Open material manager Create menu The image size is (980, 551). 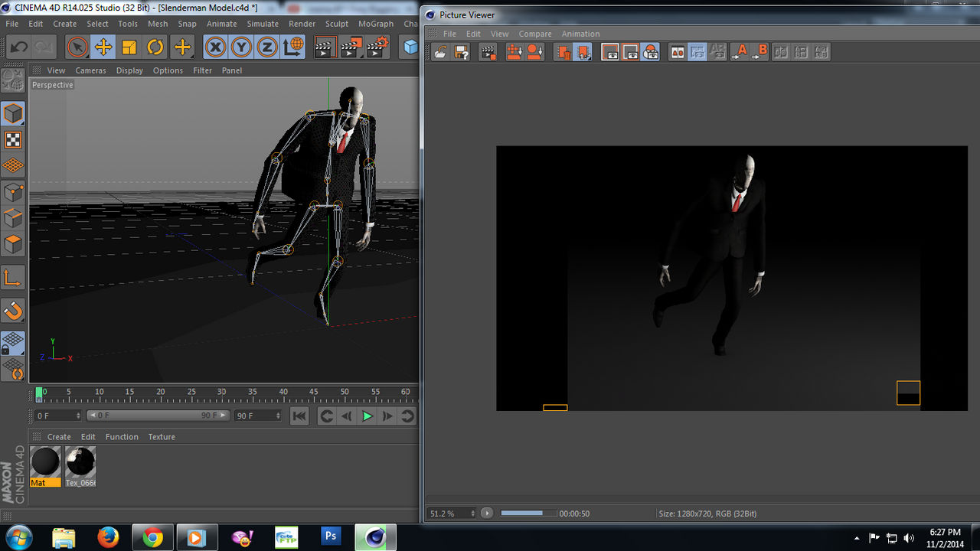tap(59, 437)
